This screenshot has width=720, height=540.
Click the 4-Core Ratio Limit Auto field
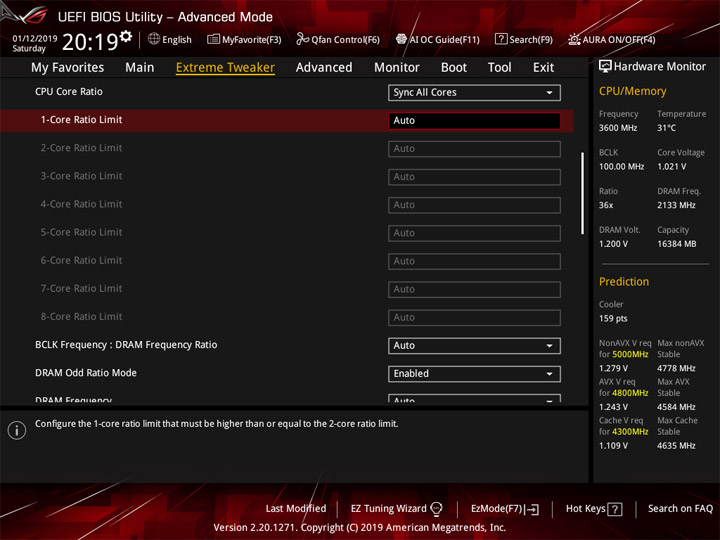(x=474, y=205)
